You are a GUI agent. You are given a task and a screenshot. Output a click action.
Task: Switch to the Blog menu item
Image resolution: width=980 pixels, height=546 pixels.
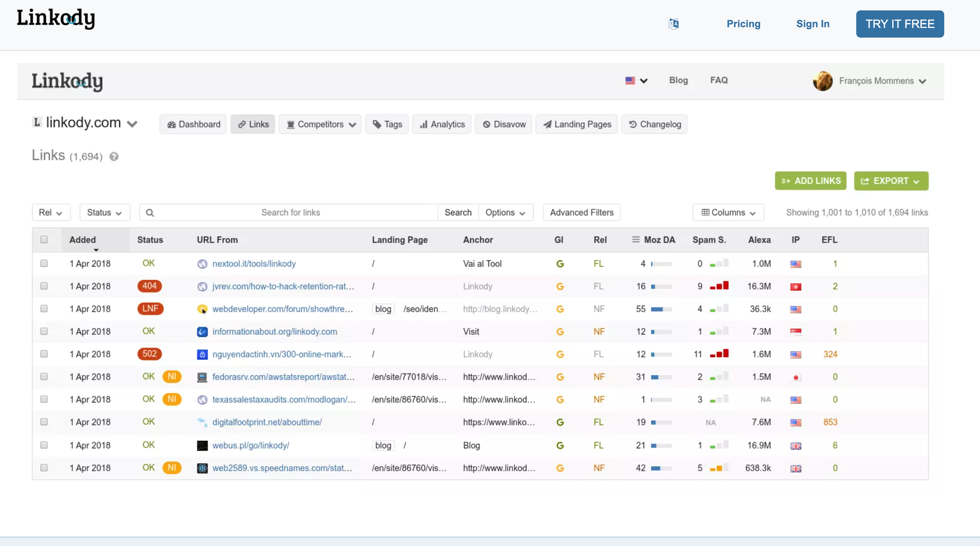pyautogui.click(x=678, y=80)
